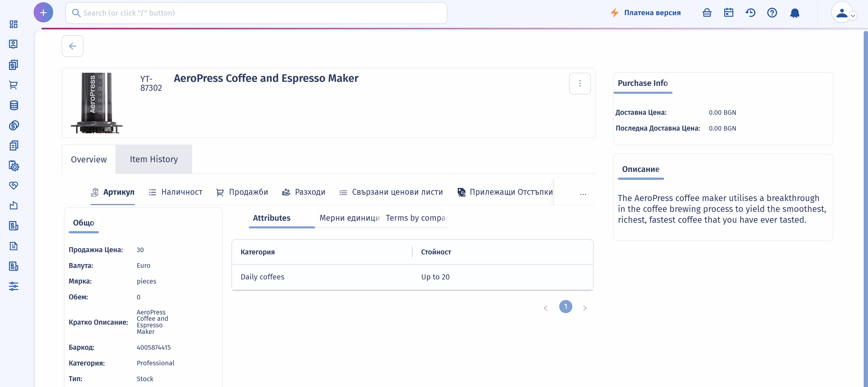Viewport: 868px width, 387px height.
Task: Go back with the left arrow button
Action: (x=72, y=46)
